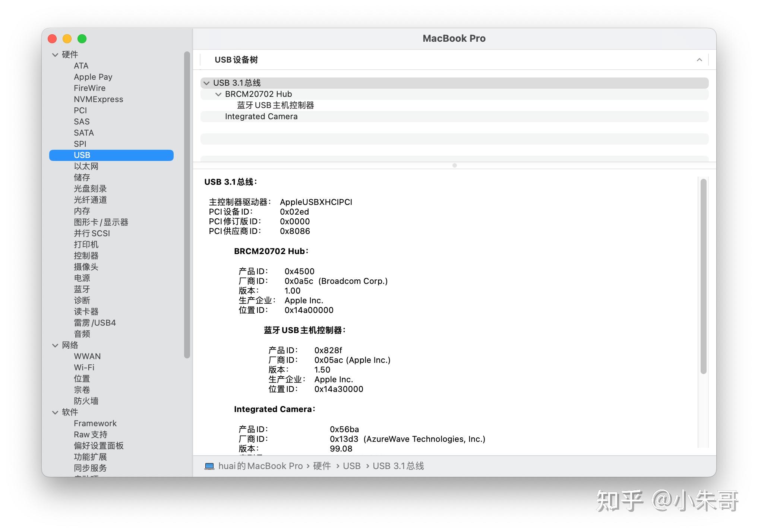The image size is (758, 532).
Task: Select Framework under the 软件 section
Action: (x=95, y=423)
